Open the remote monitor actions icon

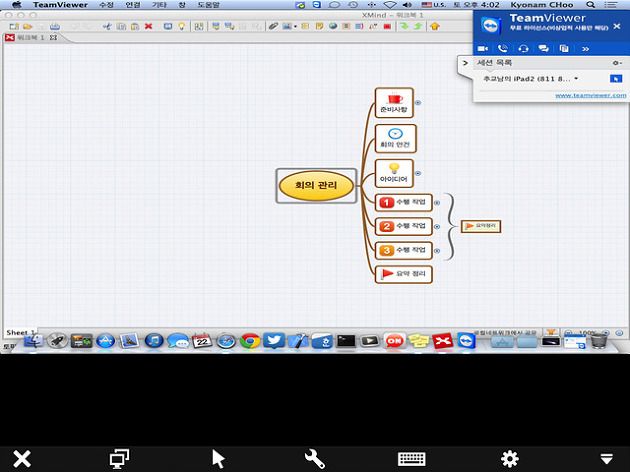[119, 458]
